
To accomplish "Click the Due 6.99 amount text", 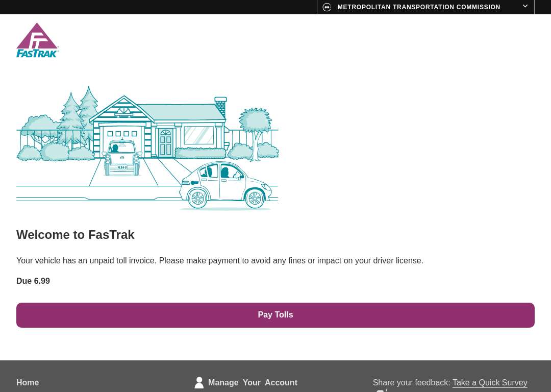I will click(x=33, y=281).
